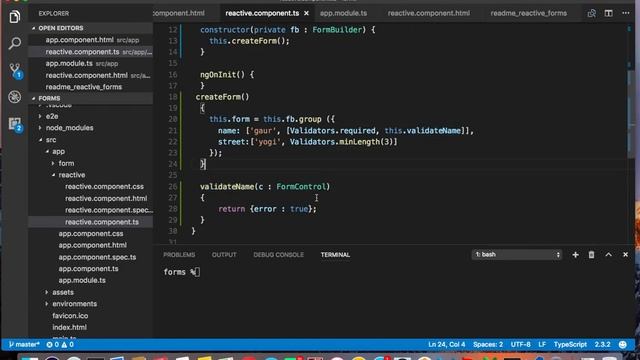Open reactive.component.html in Open Editors list
The height and width of the screenshot is (360, 640).
[x=91, y=76]
